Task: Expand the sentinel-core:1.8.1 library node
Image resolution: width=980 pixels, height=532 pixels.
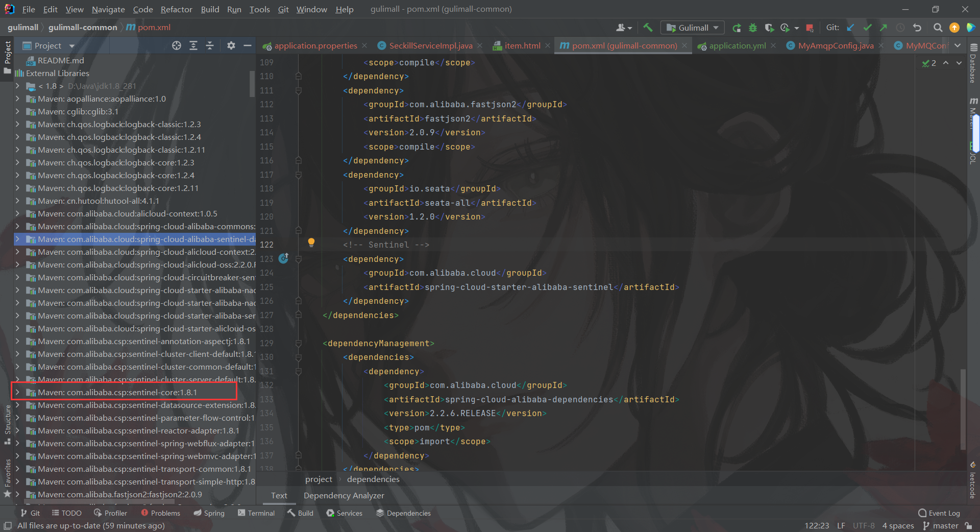Action: click(x=17, y=392)
